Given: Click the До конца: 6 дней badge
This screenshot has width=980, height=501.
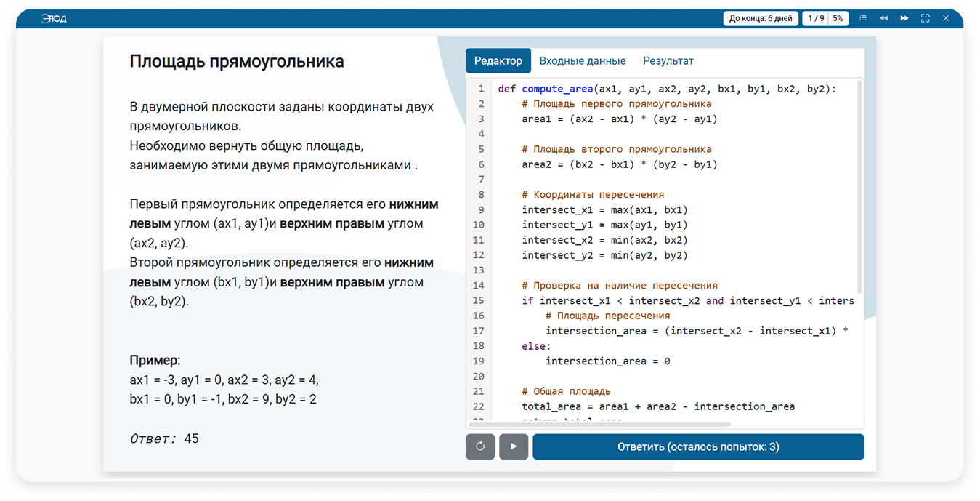Looking at the screenshot, I should pos(761,18).
